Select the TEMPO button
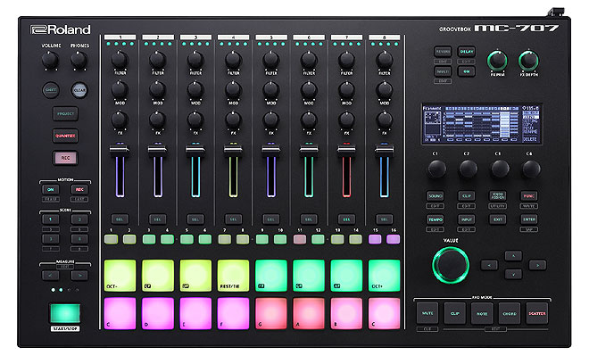This screenshot has height=364, width=589. [436, 219]
